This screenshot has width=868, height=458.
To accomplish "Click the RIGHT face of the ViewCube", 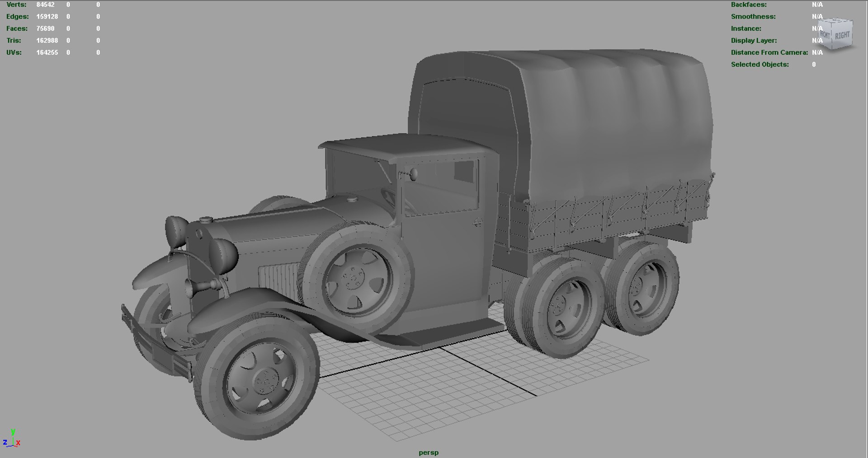I will [842, 35].
